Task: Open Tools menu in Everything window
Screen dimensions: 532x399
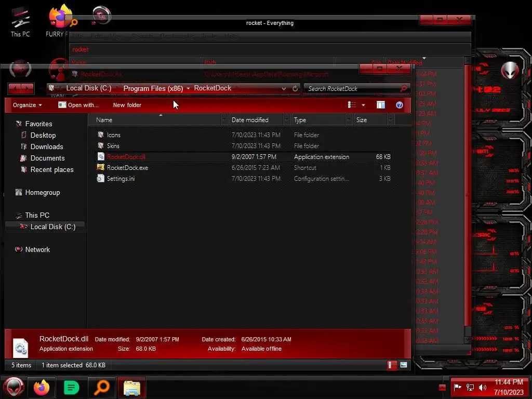Action: tap(209, 36)
